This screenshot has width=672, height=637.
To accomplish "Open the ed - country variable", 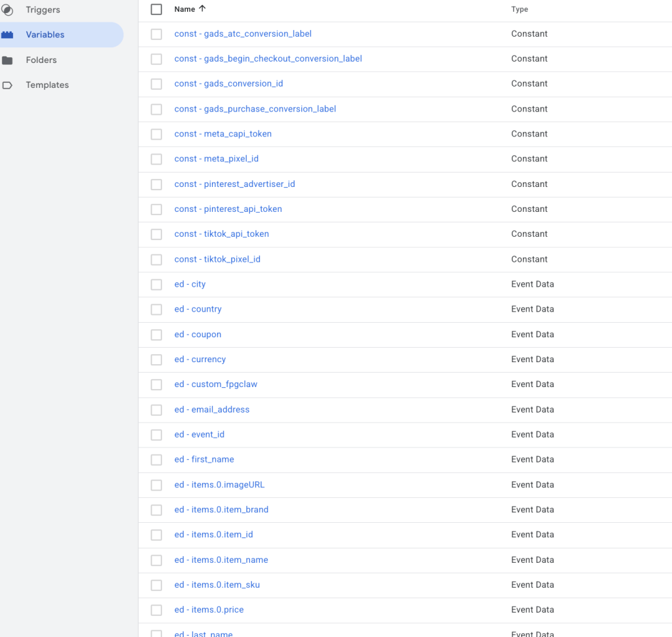I will 198,309.
